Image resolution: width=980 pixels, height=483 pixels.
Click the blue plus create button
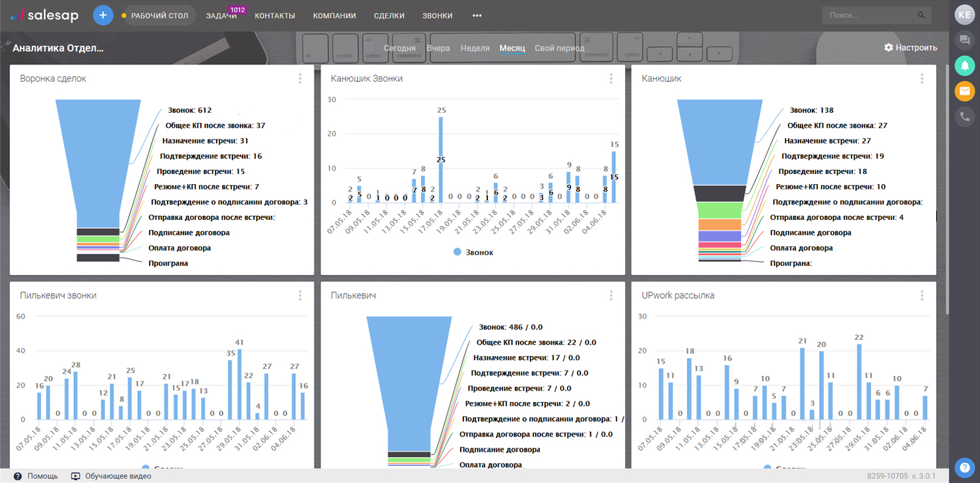tap(103, 15)
